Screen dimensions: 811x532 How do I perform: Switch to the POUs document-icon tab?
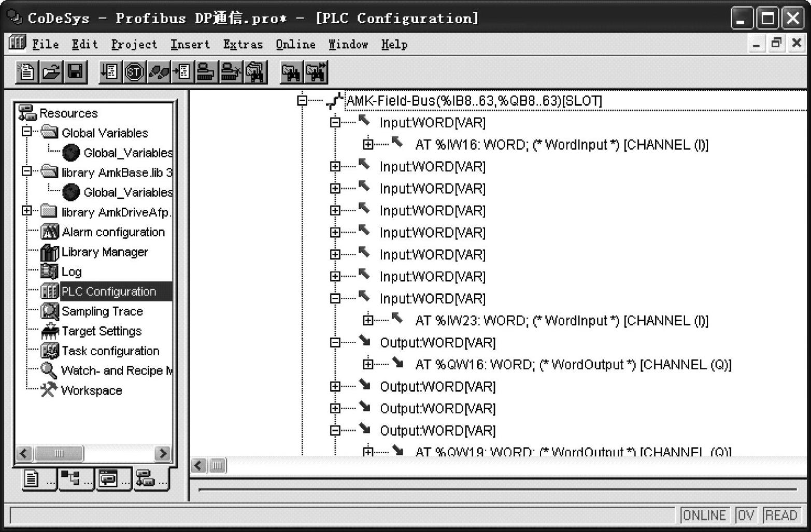(38, 479)
